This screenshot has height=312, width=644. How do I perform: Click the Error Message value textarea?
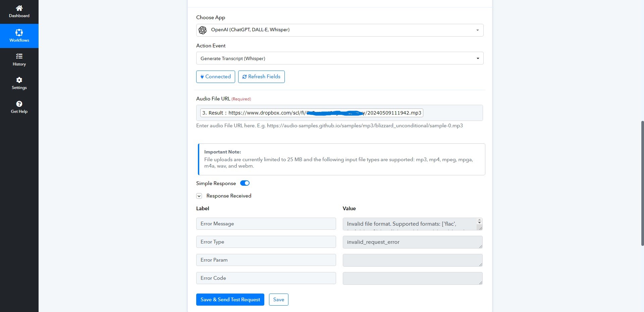tap(413, 224)
